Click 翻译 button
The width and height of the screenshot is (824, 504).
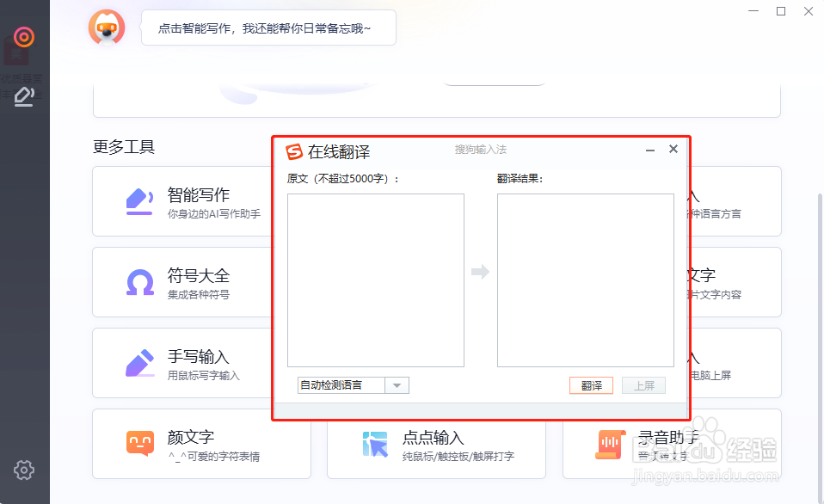coord(591,385)
